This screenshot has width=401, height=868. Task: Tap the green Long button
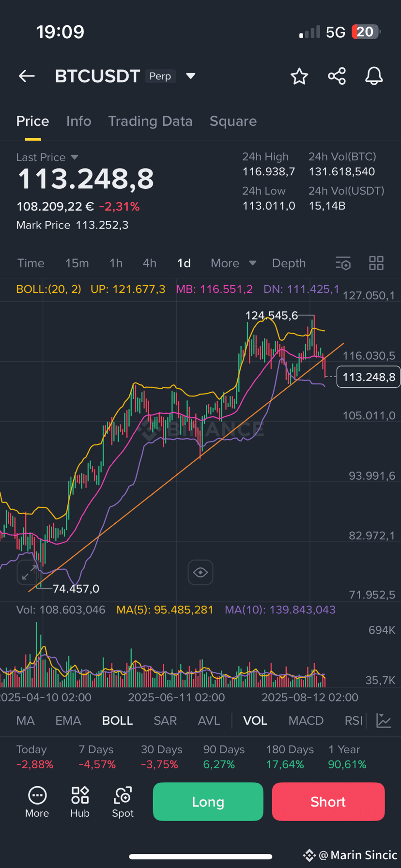[208, 802]
